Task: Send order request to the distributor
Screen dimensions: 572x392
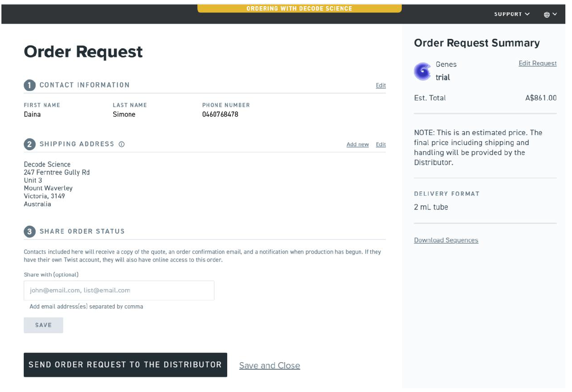Action: click(125, 365)
